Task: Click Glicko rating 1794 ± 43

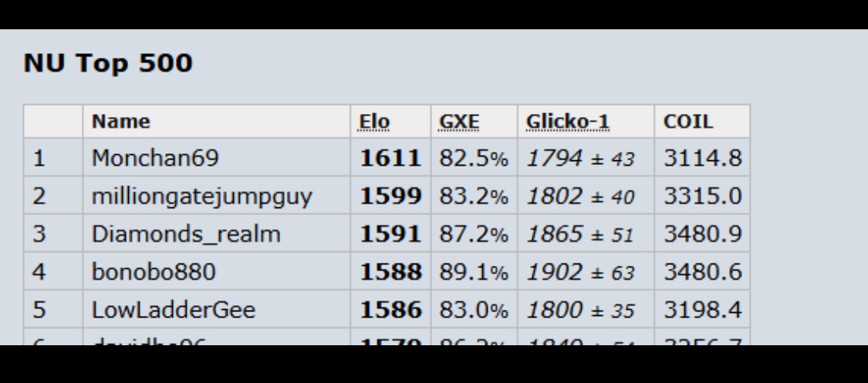Action: click(580, 159)
